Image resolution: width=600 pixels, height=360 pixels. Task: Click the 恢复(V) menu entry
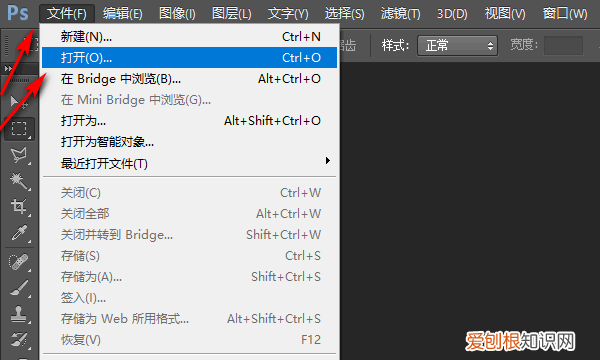(189, 340)
